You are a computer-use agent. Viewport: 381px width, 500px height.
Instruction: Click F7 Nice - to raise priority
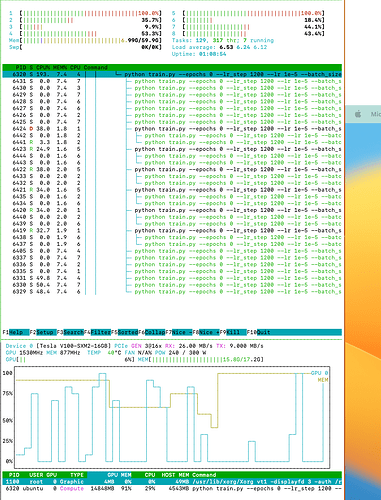(179, 332)
